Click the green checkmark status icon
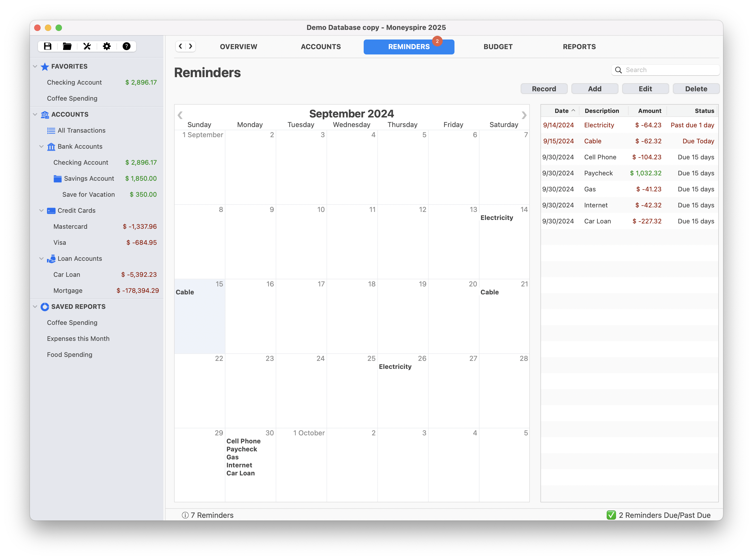Image resolution: width=753 pixels, height=560 pixels. 611,515
